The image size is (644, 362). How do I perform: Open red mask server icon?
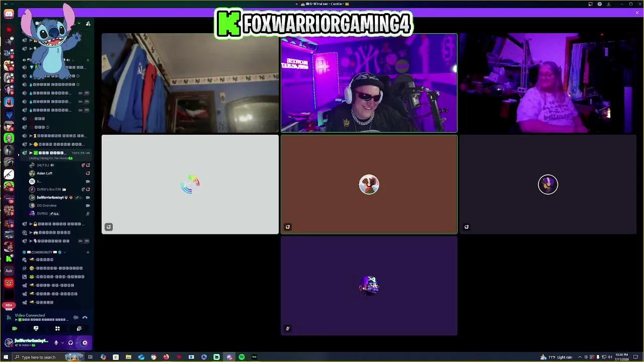point(9,283)
